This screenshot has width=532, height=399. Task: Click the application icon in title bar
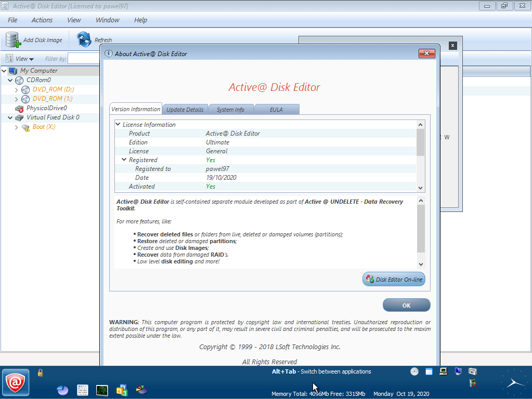coord(5,6)
